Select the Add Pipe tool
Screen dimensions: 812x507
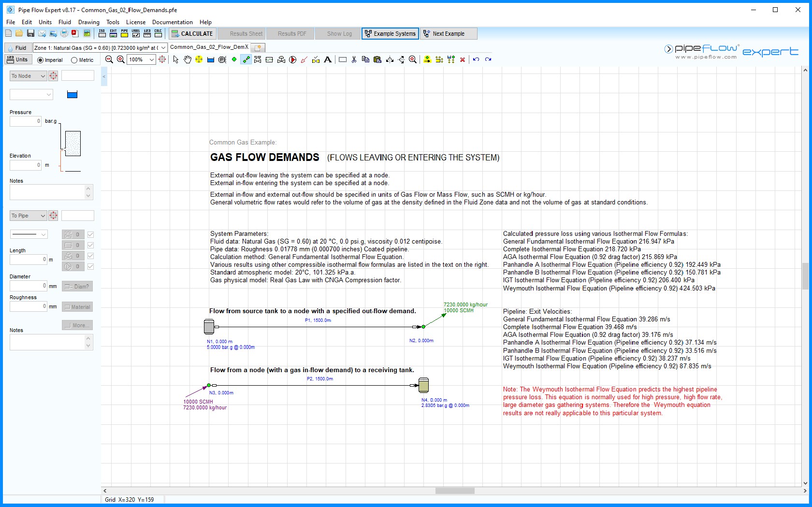(246, 59)
